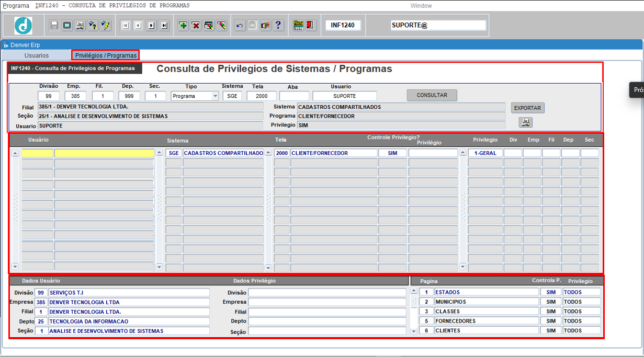Click the green plus Insert Record icon
The image size is (644, 357).
[x=183, y=25]
